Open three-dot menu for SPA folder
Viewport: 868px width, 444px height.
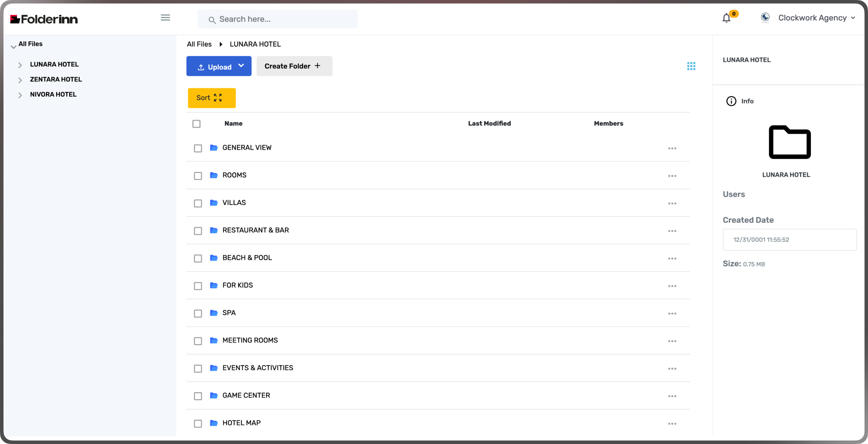pyautogui.click(x=672, y=313)
